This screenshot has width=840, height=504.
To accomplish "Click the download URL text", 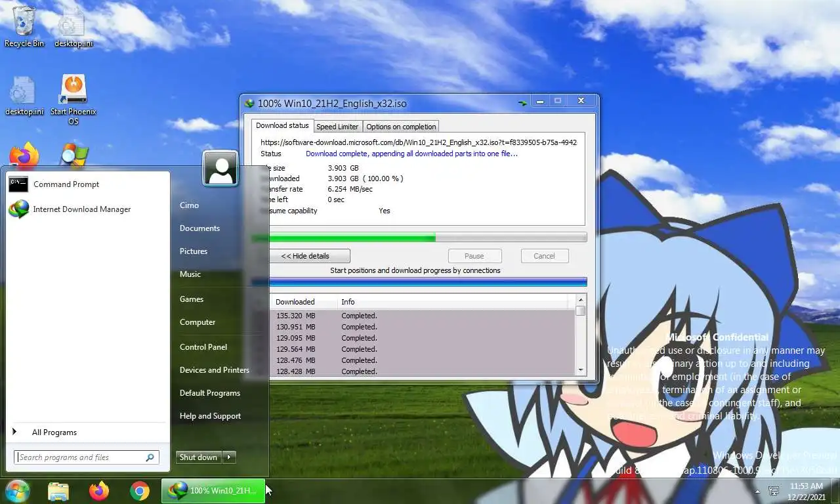I will 419,142.
